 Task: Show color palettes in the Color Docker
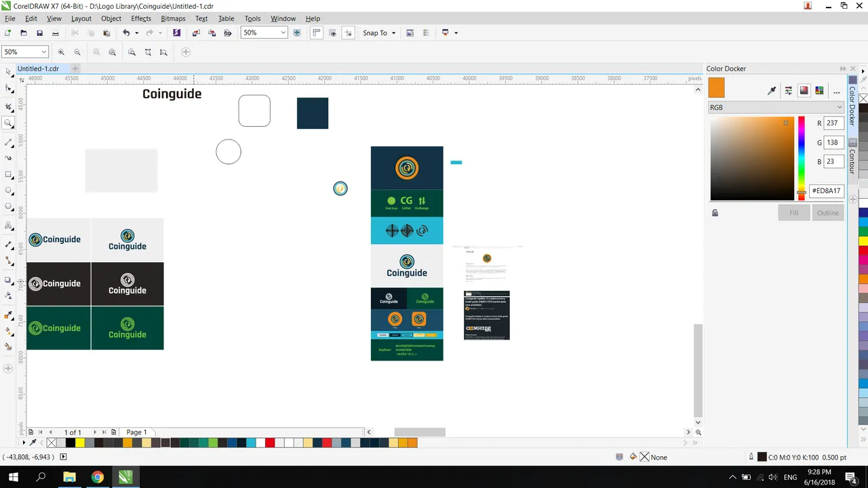(819, 91)
